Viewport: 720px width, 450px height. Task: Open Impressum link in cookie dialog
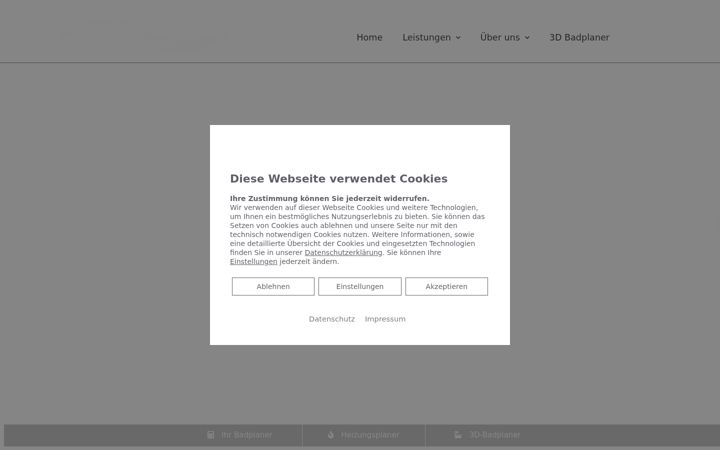385,319
